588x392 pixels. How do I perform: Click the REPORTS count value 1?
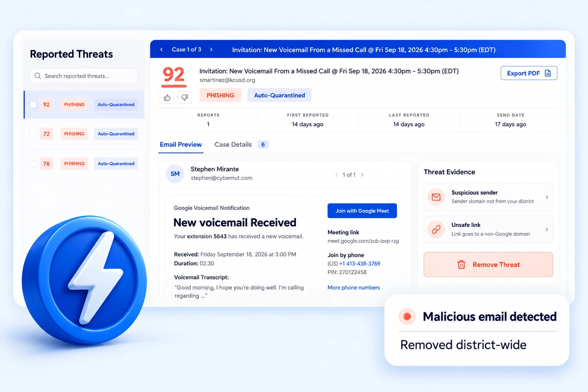pos(208,124)
